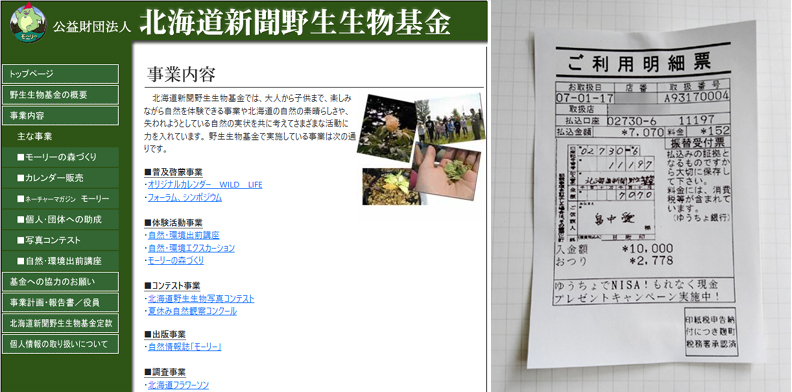The image size is (792, 392).
Task: Follow the 北海道フラワーソン link
Action: (x=178, y=385)
